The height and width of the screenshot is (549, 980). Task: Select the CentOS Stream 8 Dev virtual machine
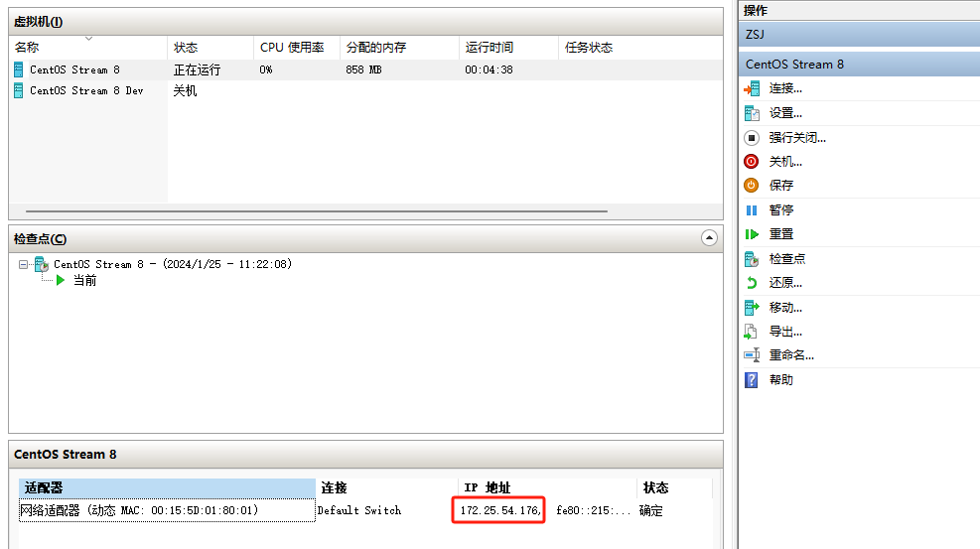click(x=86, y=90)
